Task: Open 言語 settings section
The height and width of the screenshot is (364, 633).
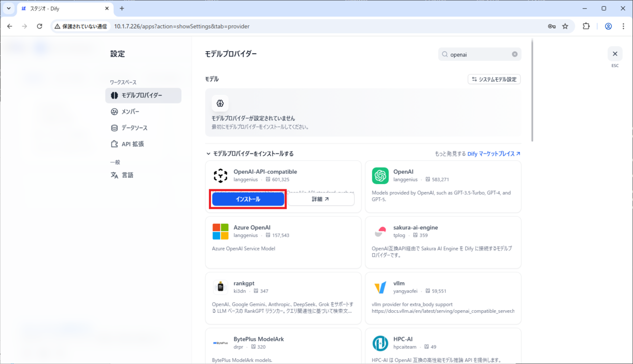Action: [x=143, y=175]
